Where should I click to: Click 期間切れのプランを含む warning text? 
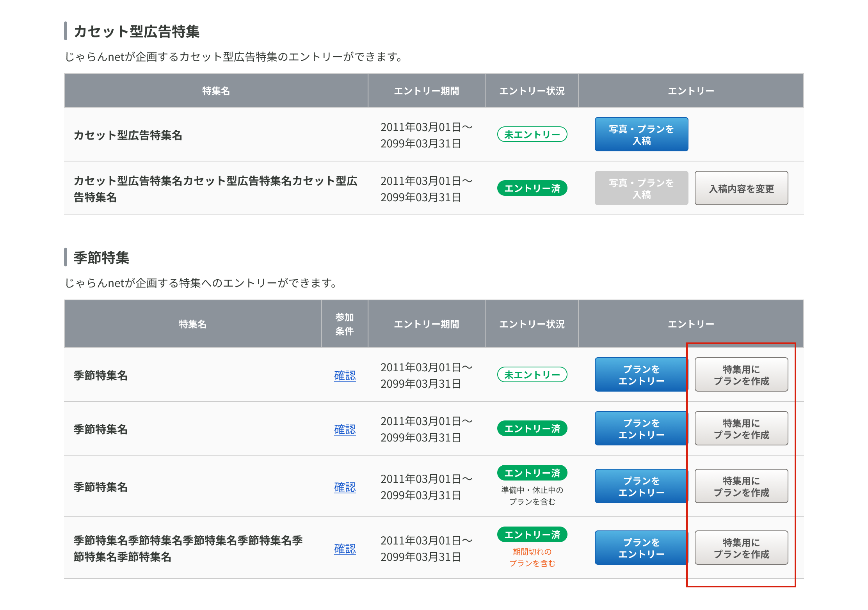point(532,557)
